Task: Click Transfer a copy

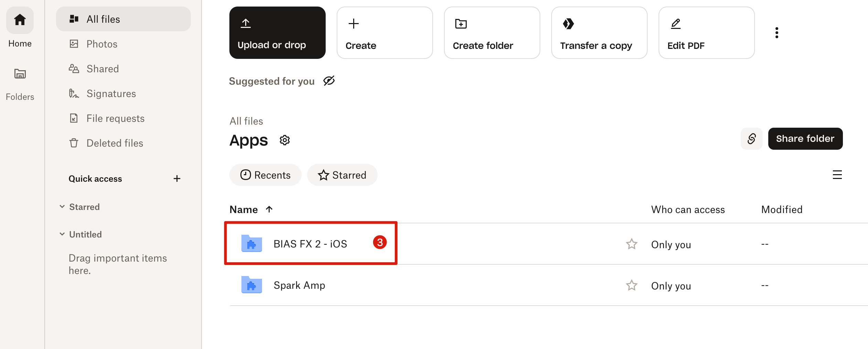Action: click(x=599, y=33)
